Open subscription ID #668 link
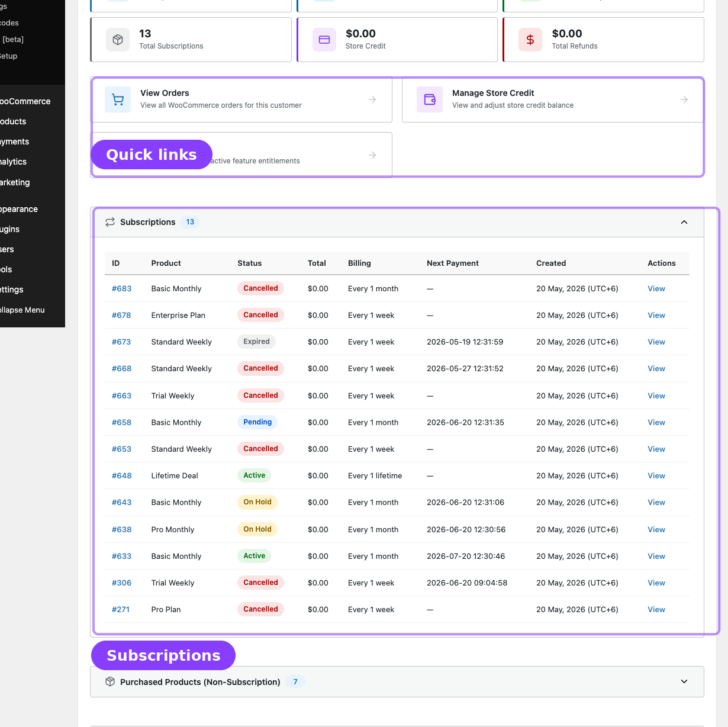Image resolution: width=728 pixels, height=727 pixels. 122,368
